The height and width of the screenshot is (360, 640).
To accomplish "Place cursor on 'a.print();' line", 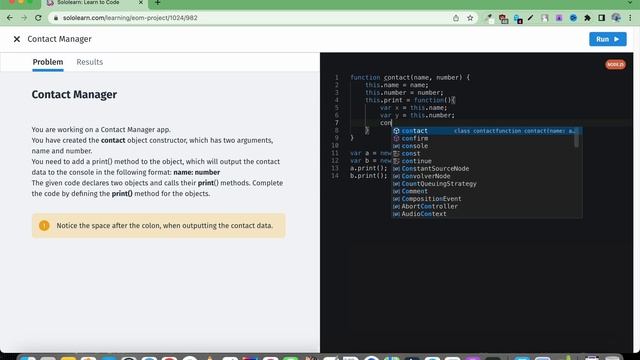I will click(x=368, y=169).
